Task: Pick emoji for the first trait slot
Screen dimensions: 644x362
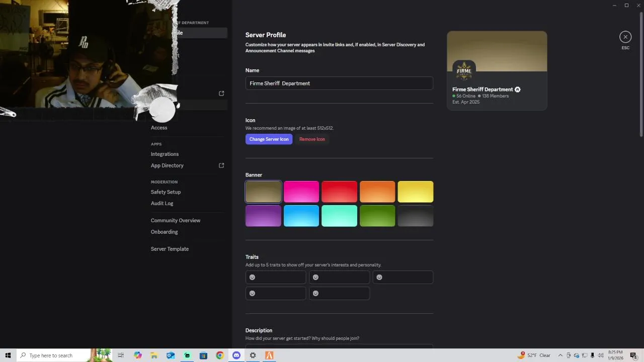Action: (253, 278)
